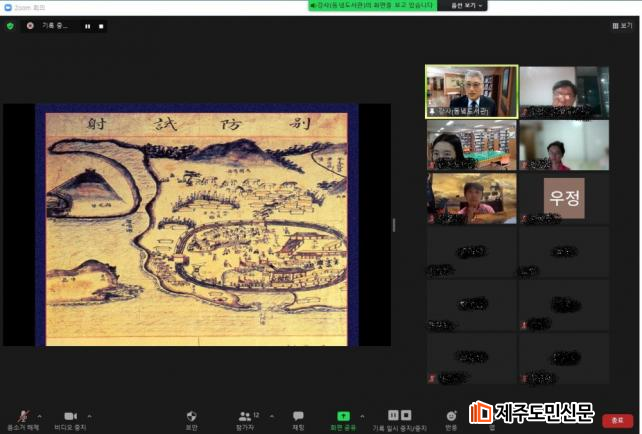Click the green screen-sharing notification banner

[372, 5]
